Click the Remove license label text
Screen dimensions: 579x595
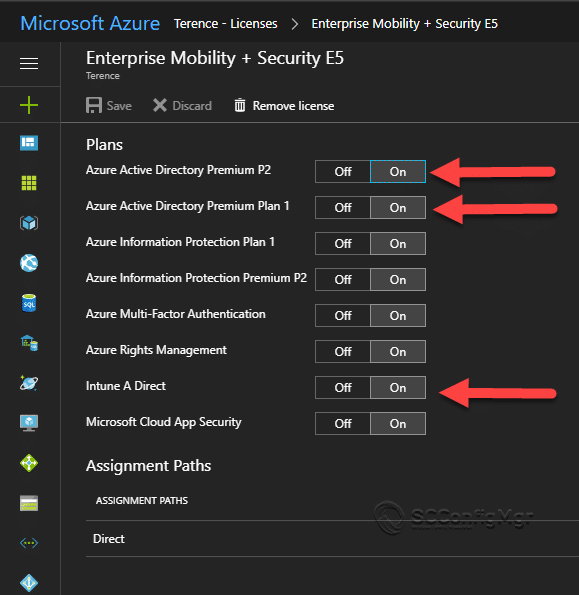click(293, 106)
